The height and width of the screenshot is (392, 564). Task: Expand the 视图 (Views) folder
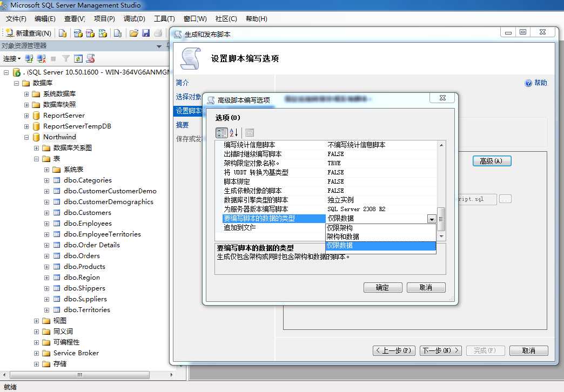click(36, 321)
